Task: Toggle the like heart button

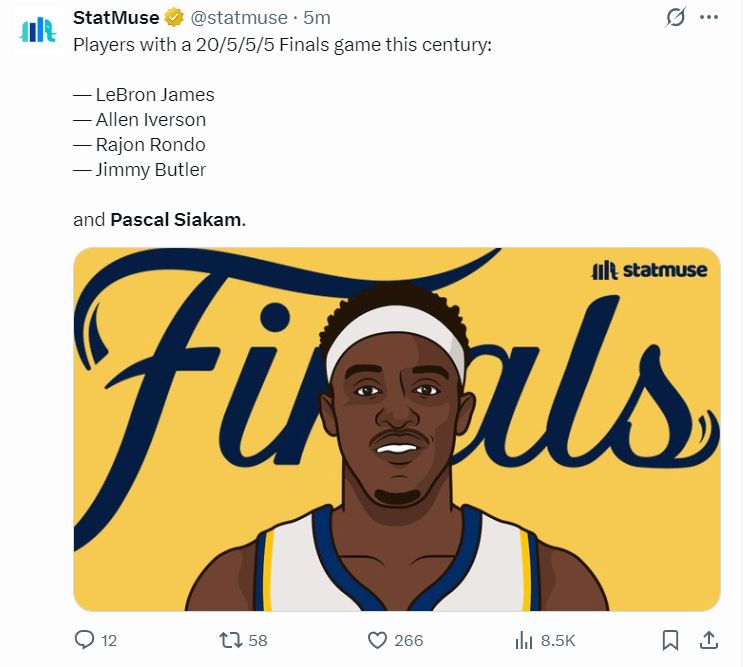Action: point(377,640)
